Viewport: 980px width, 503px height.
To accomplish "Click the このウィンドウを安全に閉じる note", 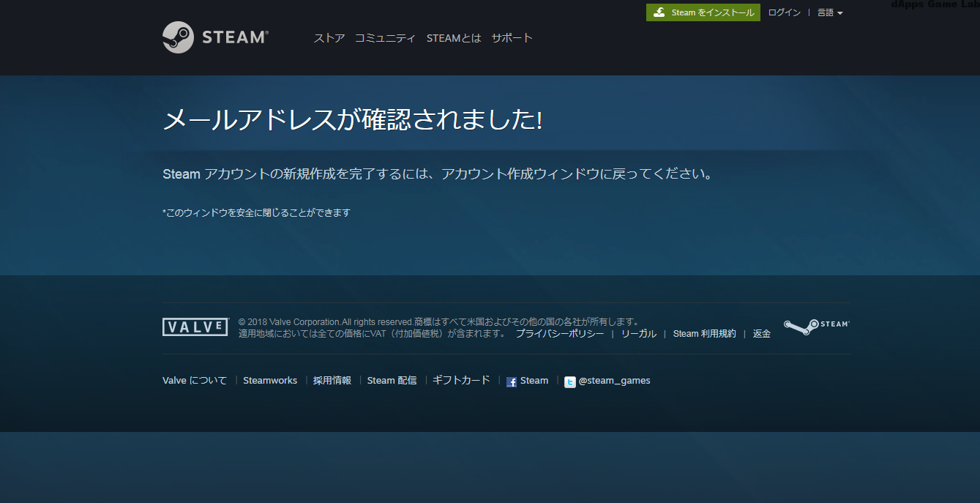I will pos(256,213).
